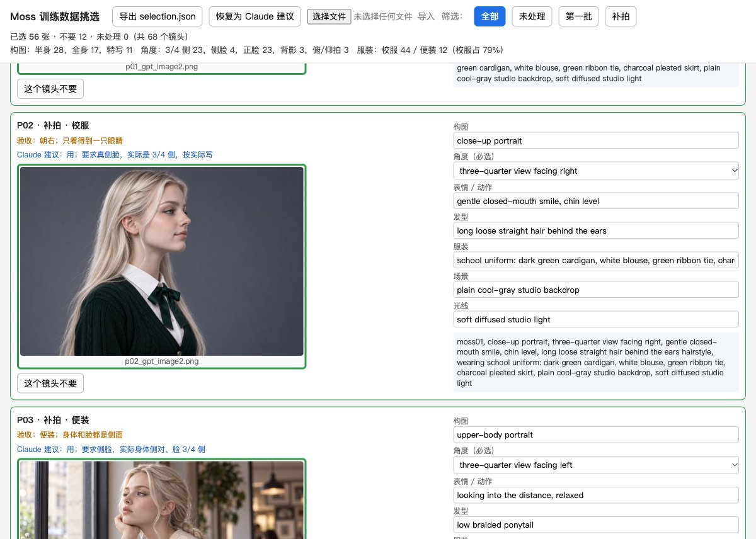Filter by 补拍 shots

pos(621,16)
